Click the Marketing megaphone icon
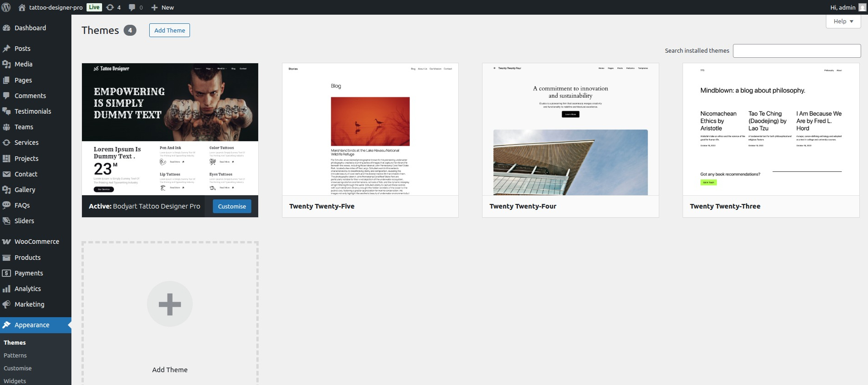The width and height of the screenshot is (868, 385). [6, 304]
